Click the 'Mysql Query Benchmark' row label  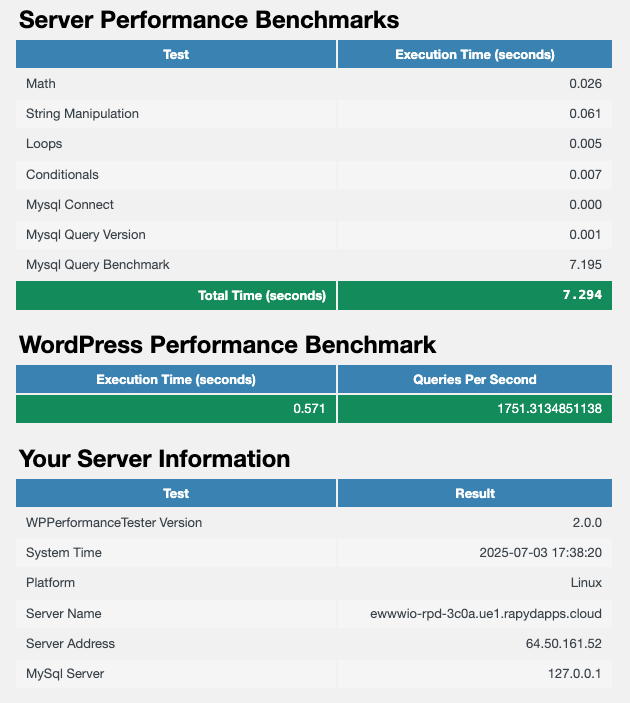tap(98, 265)
